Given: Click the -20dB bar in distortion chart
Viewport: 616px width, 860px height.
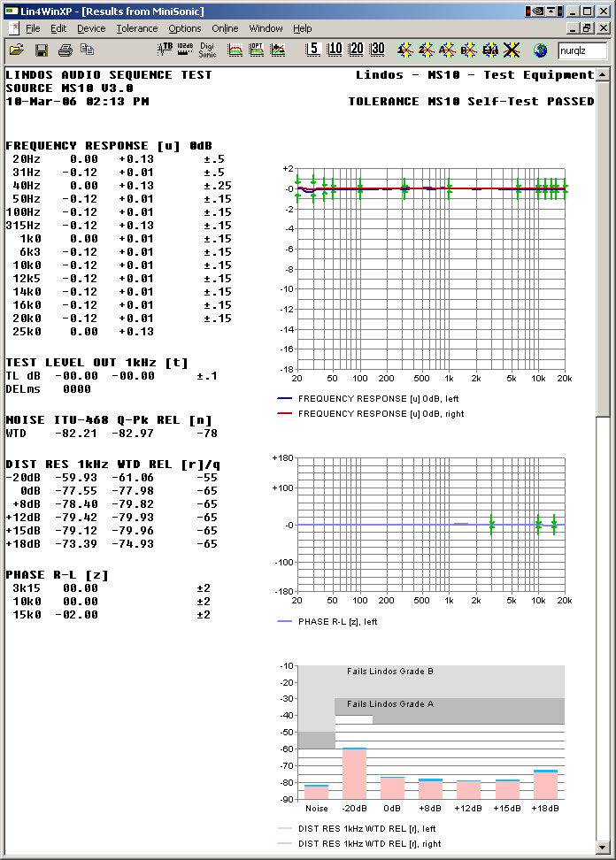Looking at the screenshot, I should pyautogui.click(x=354, y=773).
